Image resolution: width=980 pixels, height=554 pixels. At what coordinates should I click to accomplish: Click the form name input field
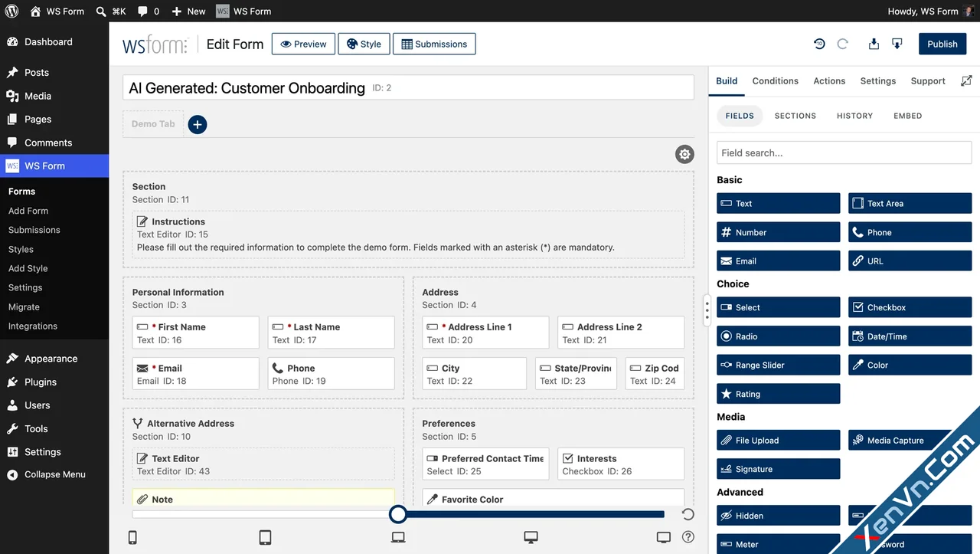click(408, 87)
